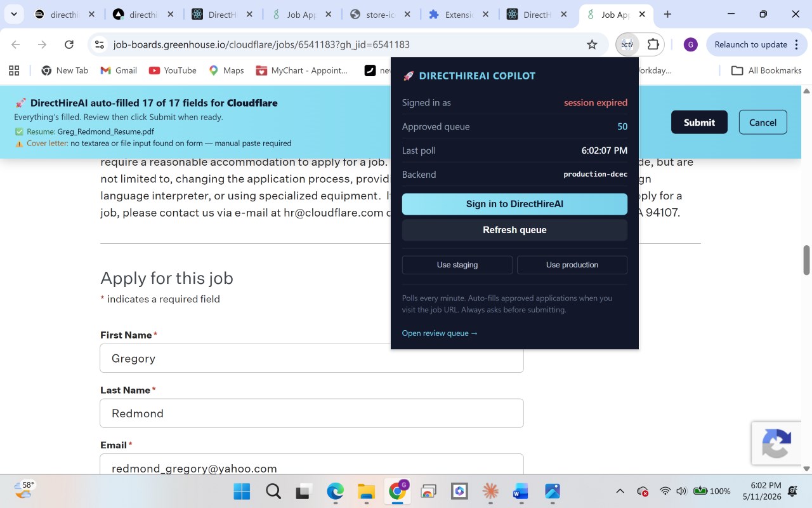View site information for greenhouse.io
Image resolution: width=812 pixels, height=508 pixels.
99,44
